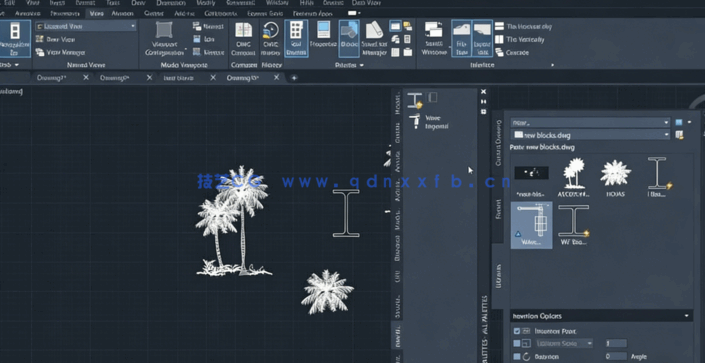Screen dimensions: 705x363
Task: Click the scale value input field
Action: click(616, 344)
